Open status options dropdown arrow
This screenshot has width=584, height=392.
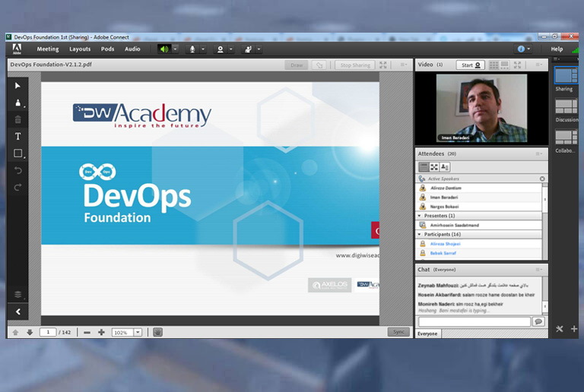tap(259, 49)
